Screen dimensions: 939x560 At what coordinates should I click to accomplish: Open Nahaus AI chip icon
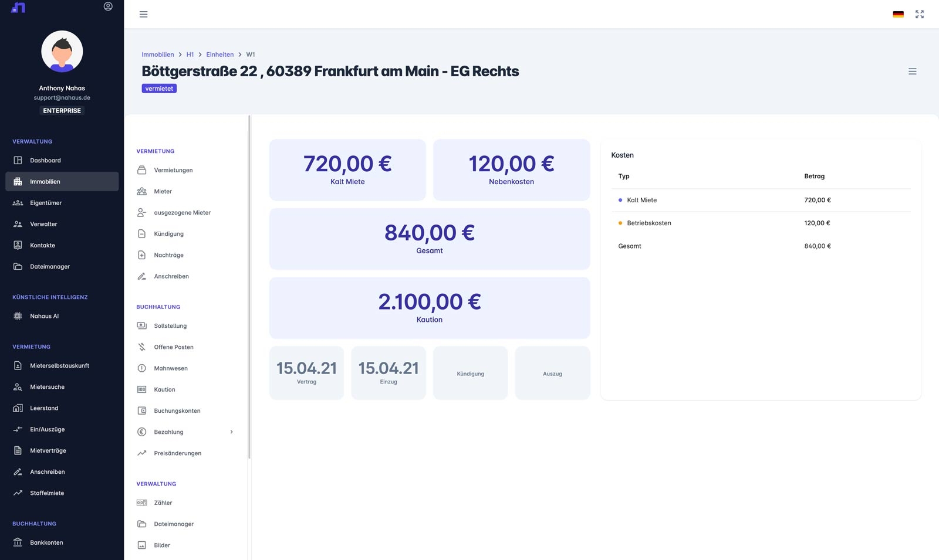(x=18, y=316)
